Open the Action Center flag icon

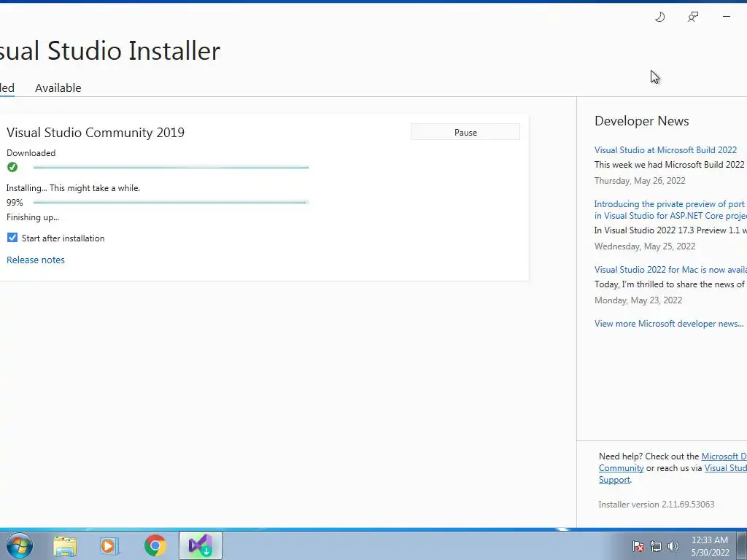(x=638, y=547)
